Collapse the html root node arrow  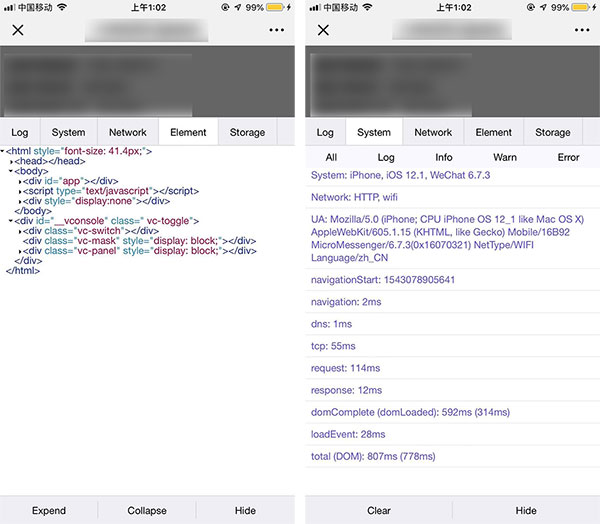tap(2, 151)
